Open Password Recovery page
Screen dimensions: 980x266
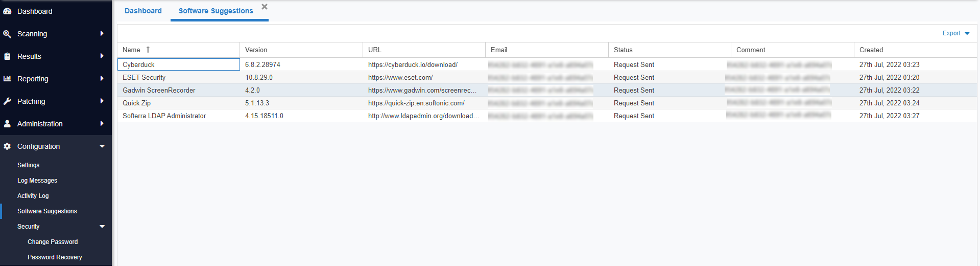pos(55,257)
